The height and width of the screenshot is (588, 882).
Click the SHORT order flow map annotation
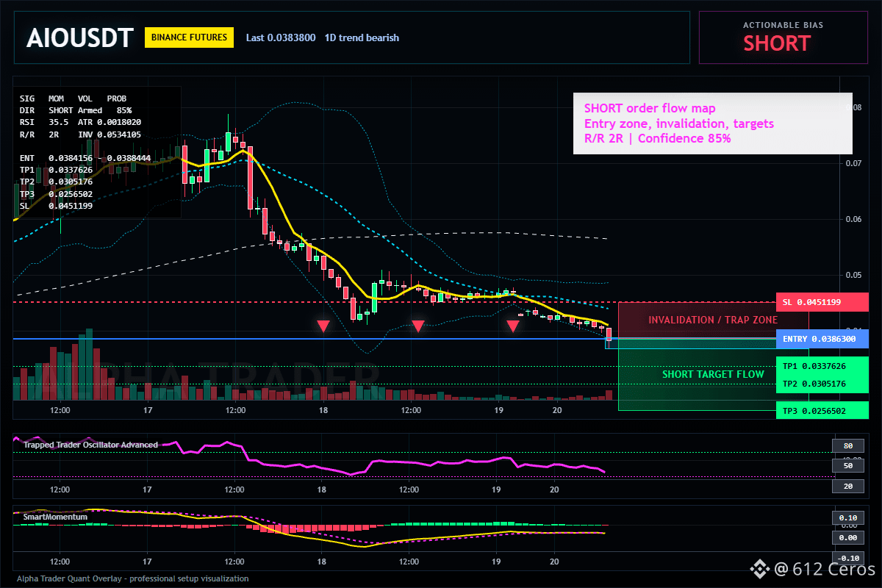[x=712, y=123]
